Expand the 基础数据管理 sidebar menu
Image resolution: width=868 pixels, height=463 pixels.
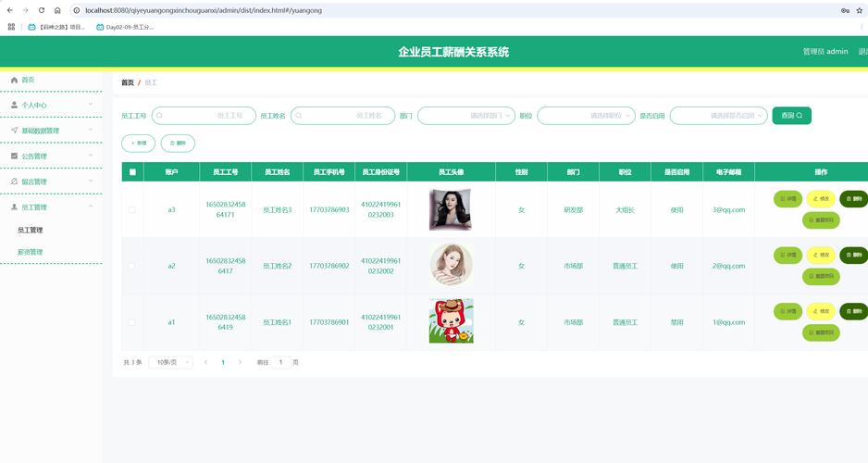[x=51, y=131]
